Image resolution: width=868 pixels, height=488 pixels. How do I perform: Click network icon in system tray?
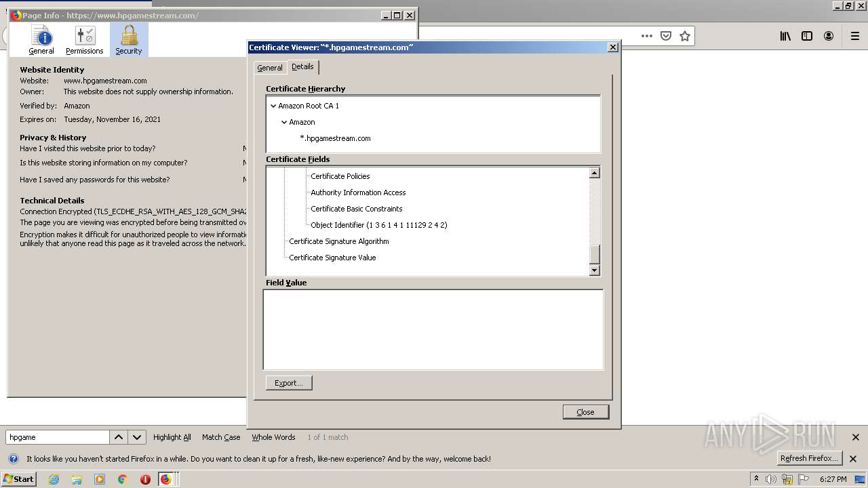[787, 479]
